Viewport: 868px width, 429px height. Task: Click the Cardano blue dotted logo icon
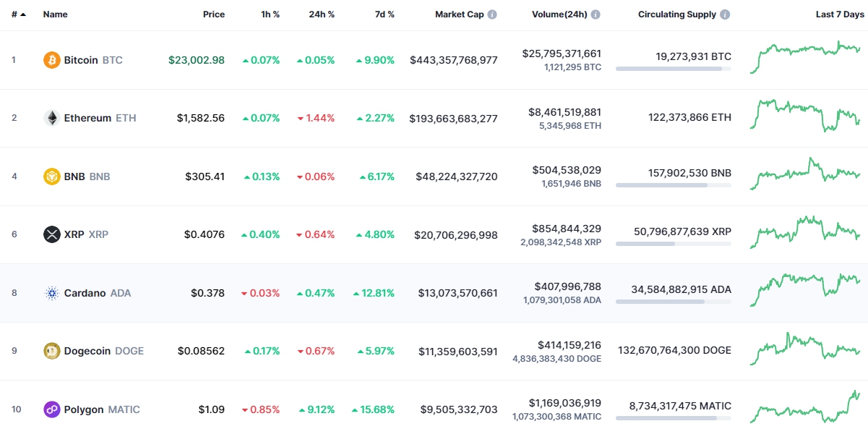(x=52, y=293)
